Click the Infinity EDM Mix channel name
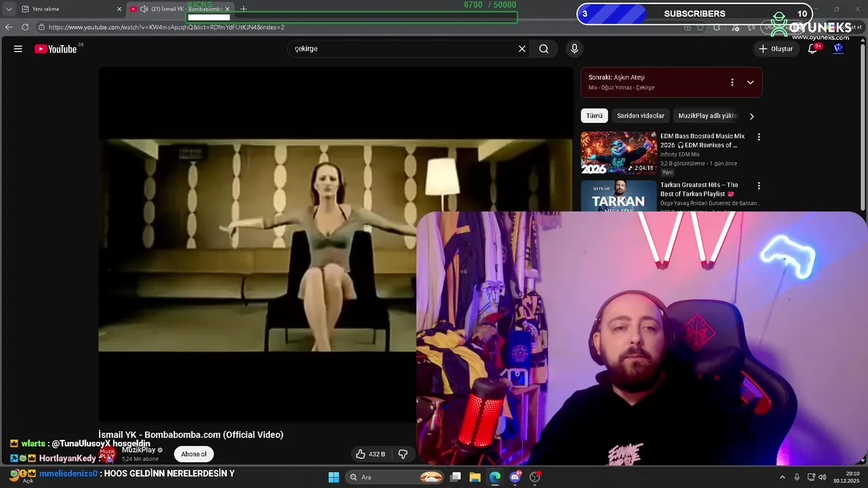This screenshot has width=868, height=488. tap(680, 155)
